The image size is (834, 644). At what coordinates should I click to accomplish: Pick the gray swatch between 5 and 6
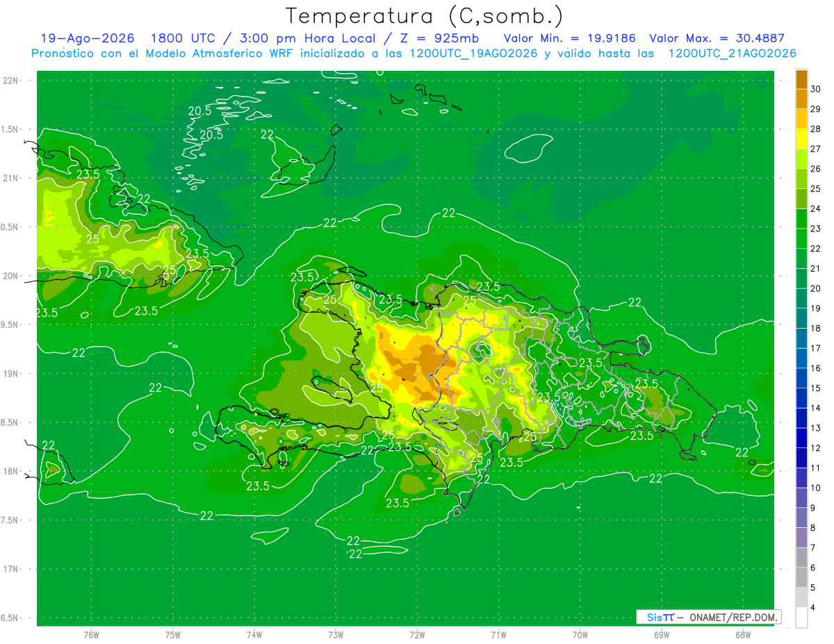(802, 578)
